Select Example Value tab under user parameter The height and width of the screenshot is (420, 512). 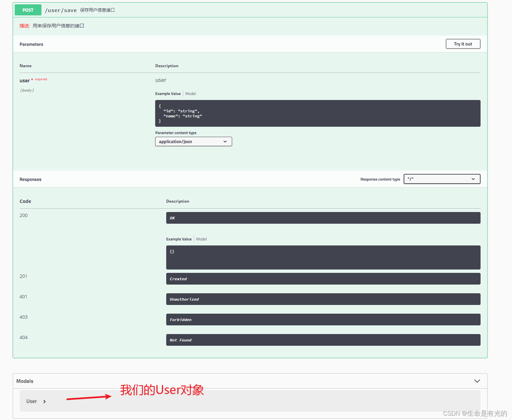tap(168, 94)
